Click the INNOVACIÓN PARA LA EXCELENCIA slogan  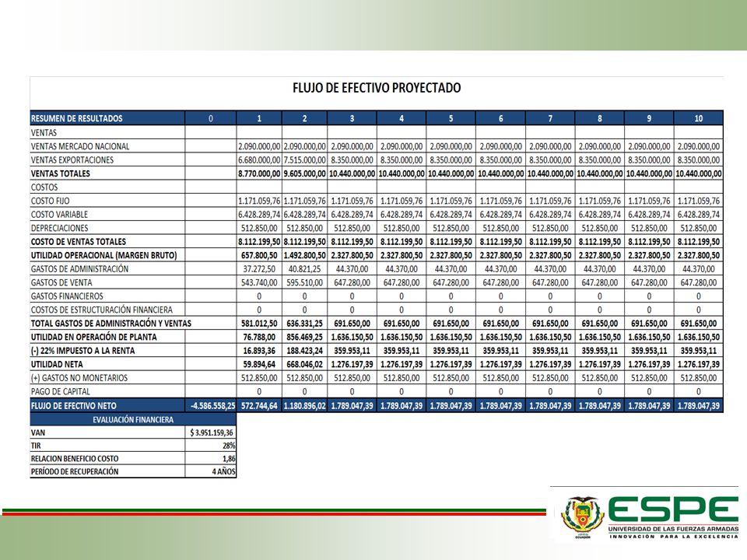[x=674, y=536]
